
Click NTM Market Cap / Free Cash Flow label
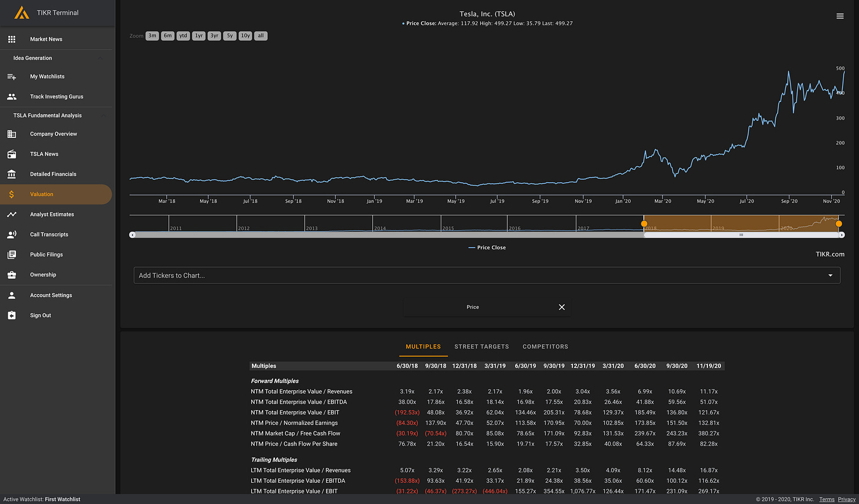pyautogui.click(x=296, y=433)
